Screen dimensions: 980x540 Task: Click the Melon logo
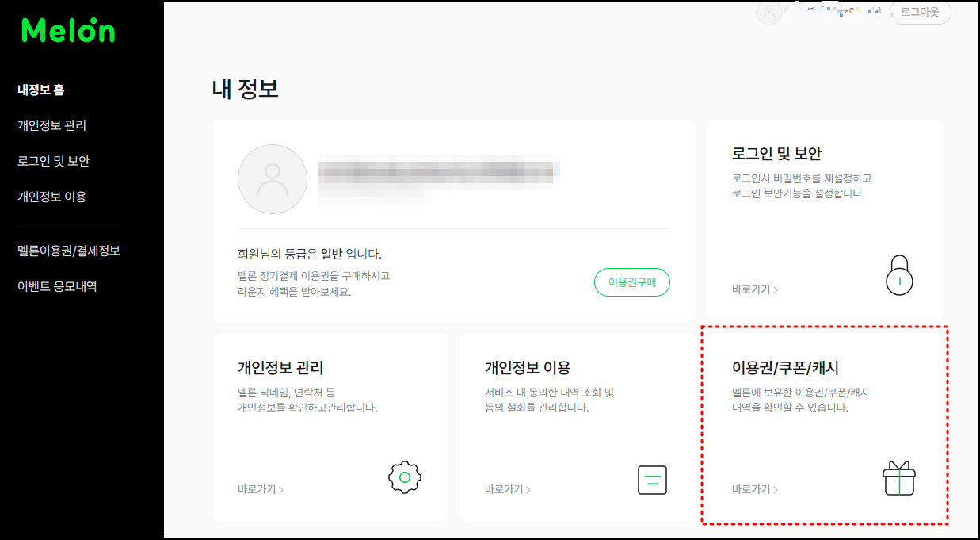pyautogui.click(x=67, y=32)
